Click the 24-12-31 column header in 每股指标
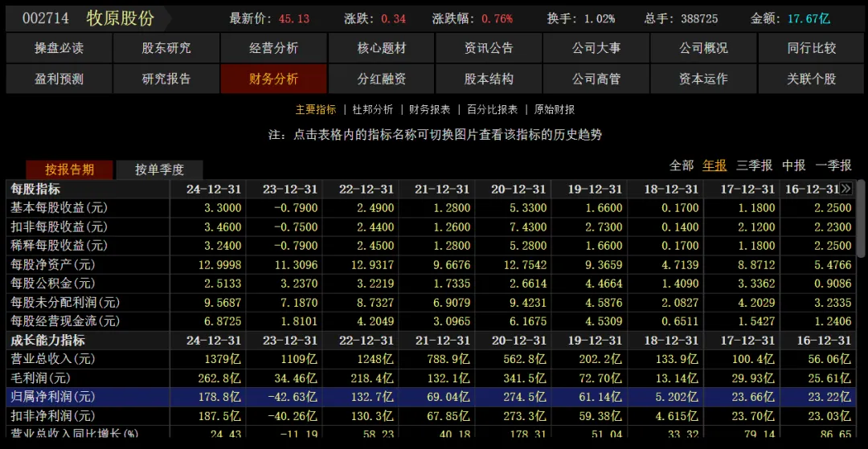 214,189
